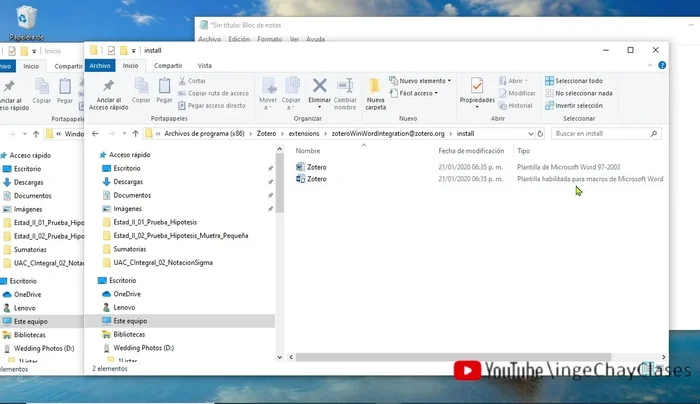Screen dimensions: 700x404
Task: Select Wedding Photos (D:) in install window
Action: click(x=143, y=347)
